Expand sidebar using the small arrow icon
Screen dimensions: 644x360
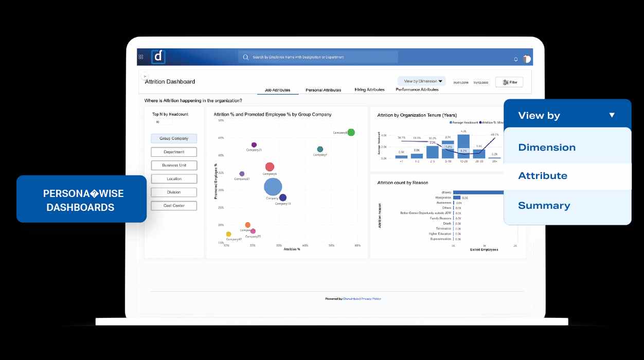coord(145,76)
